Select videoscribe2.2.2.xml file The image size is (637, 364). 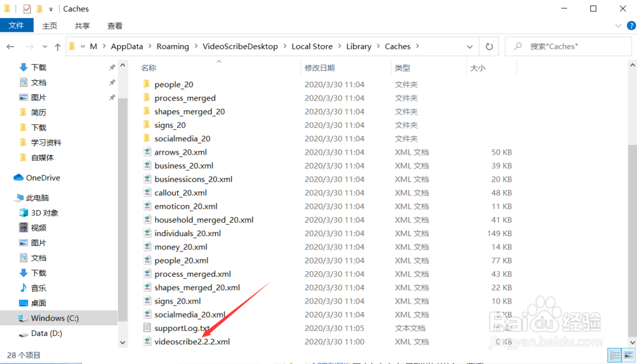[x=192, y=341]
